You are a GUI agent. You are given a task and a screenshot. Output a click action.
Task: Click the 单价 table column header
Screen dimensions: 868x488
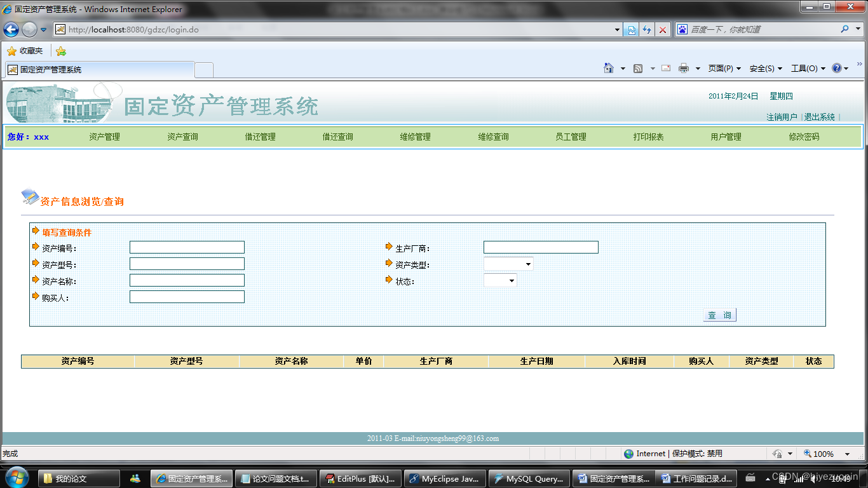pos(364,361)
